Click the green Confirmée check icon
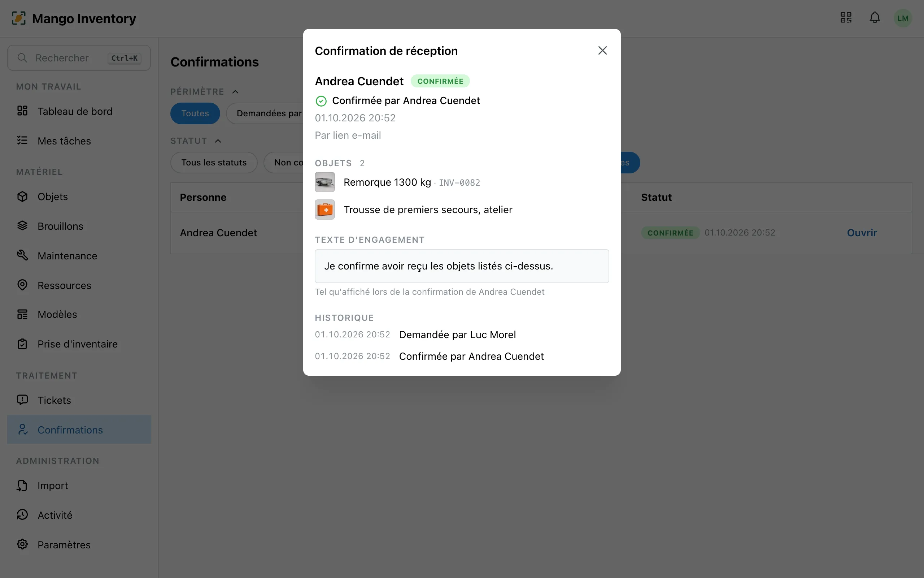The height and width of the screenshot is (578, 924). (321, 101)
